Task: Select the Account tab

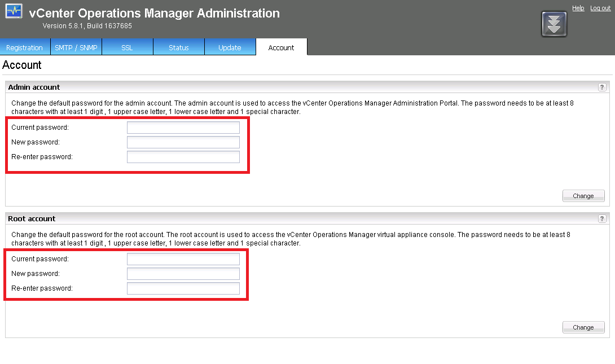Action: [x=281, y=47]
